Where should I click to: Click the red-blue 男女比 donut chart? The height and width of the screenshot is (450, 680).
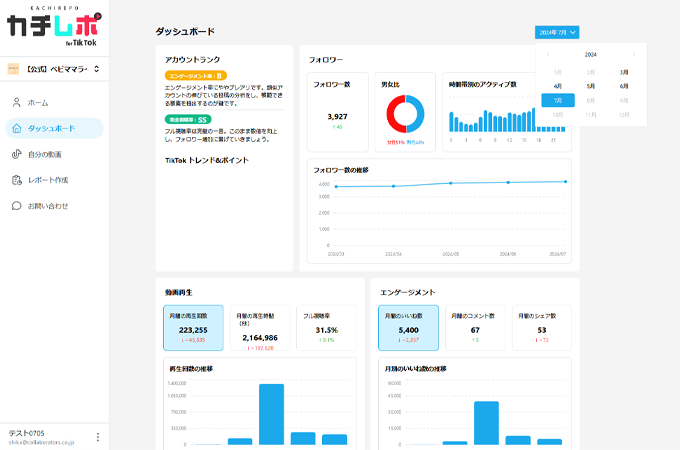click(x=407, y=115)
